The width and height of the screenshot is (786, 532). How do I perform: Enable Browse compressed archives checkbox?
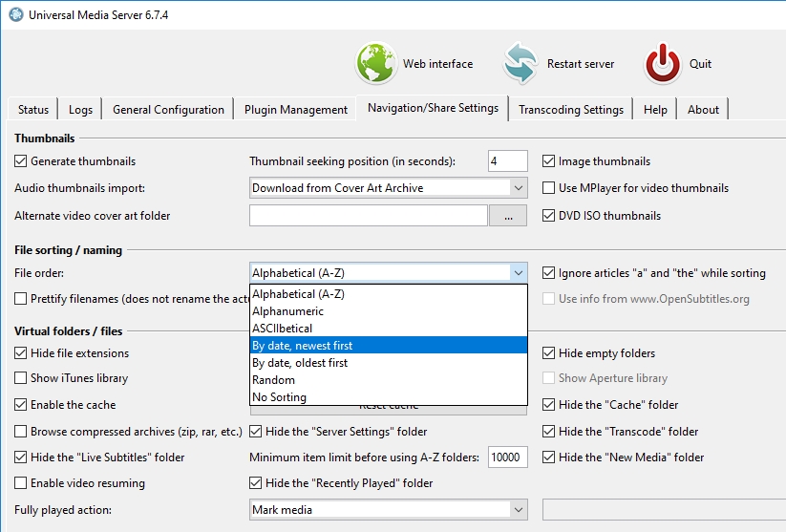(x=21, y=431)
